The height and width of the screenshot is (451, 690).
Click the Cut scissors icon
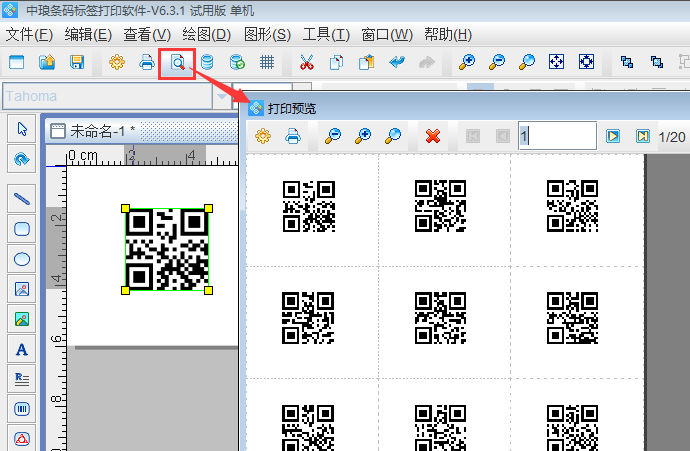coord(306,62)
